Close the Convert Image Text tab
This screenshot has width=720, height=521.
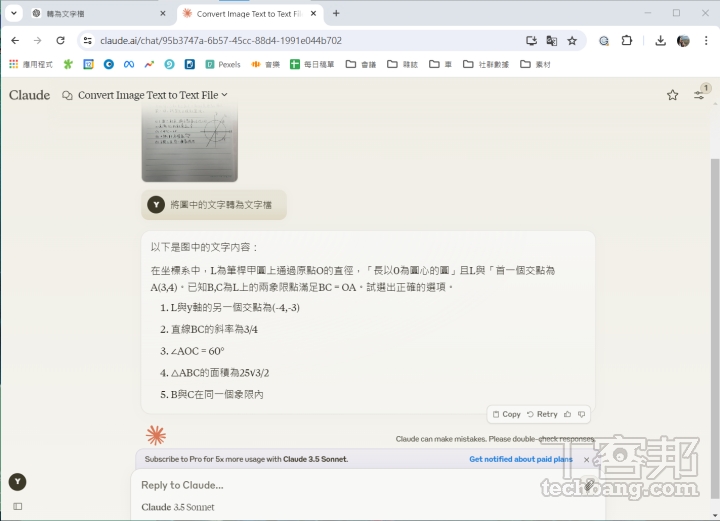click(x=313, y=14)
